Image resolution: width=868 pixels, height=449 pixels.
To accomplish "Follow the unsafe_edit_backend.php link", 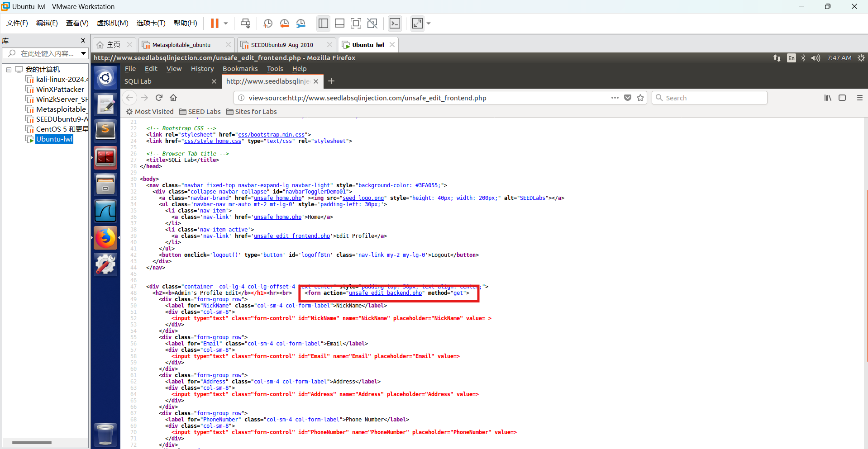I will (x=386, y=293).
